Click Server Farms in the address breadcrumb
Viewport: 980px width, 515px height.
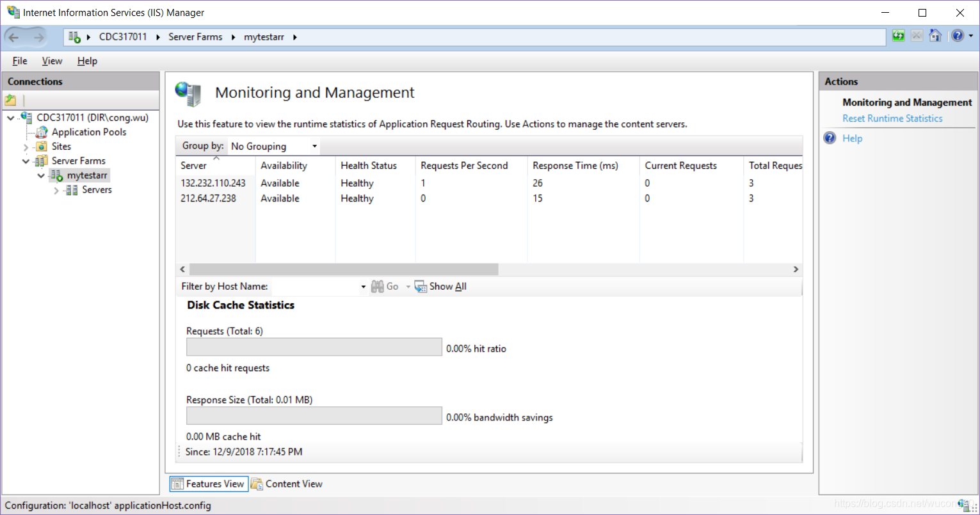[x=195, y=37]
